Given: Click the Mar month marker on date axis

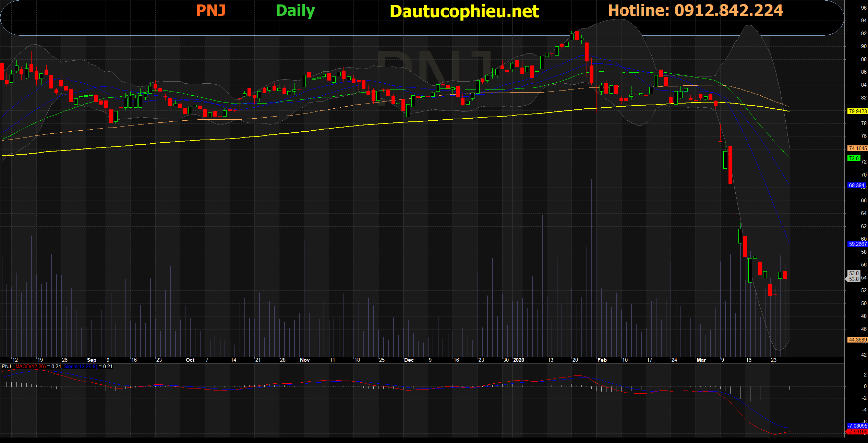Looking at the screenshot, I should pos(701,360).
